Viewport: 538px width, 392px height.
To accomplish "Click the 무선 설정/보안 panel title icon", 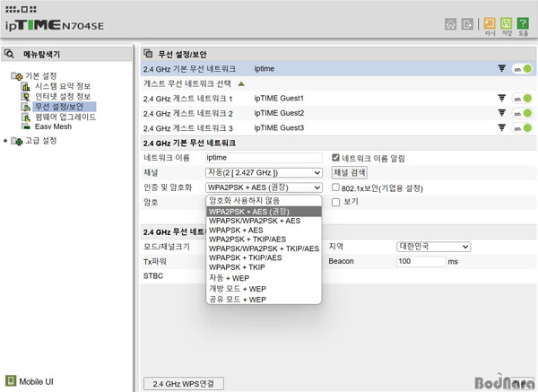I will (x=148, y=53).
